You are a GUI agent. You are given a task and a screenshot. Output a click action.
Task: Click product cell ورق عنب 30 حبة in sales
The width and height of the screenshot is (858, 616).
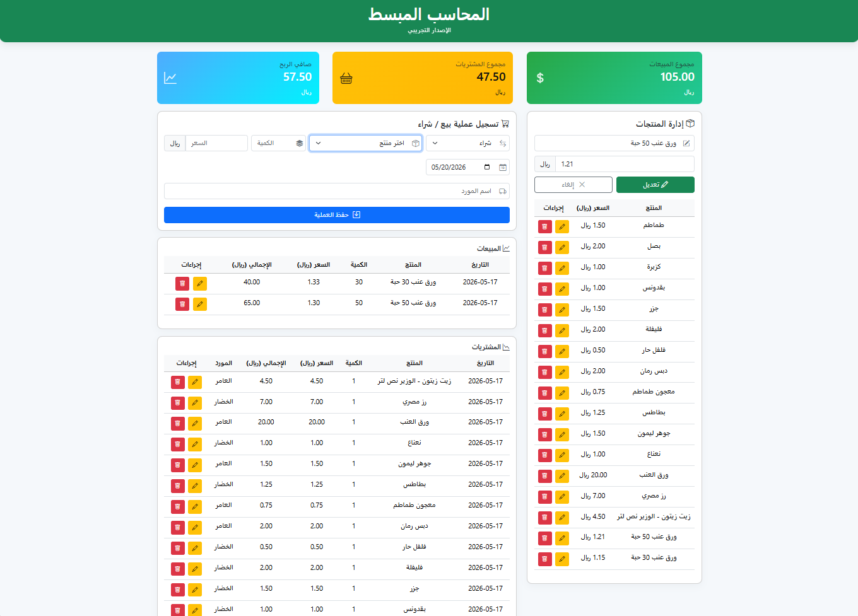413,282
